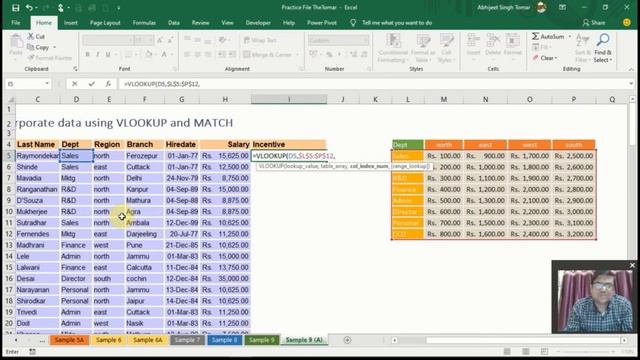Click the Format Painter button
Image resolution: width=640 pixels, height=360 pixels.
click(x=49, y=58)
